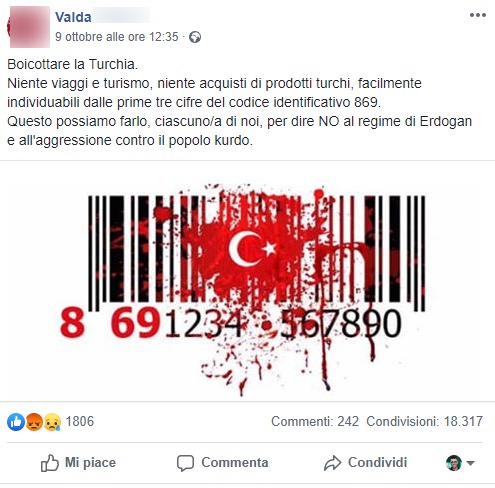Open the blurred profile picture of the poster

pyautogui.click(x=29, y=27)
